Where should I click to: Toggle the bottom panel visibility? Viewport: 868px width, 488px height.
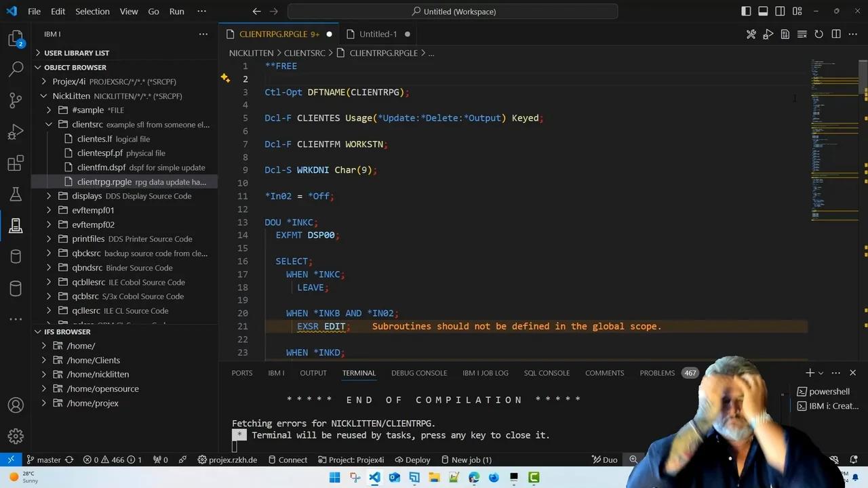(x=763, y=12)
